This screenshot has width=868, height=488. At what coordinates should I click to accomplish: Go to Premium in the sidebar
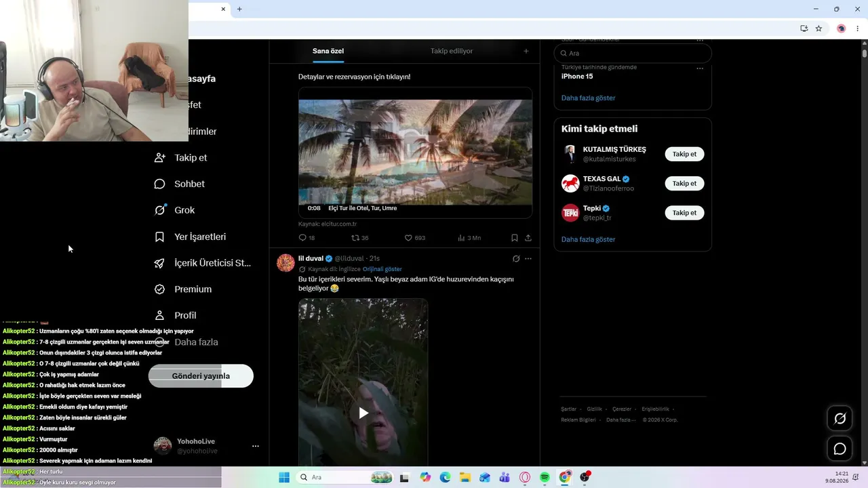(x=183, y=289)
